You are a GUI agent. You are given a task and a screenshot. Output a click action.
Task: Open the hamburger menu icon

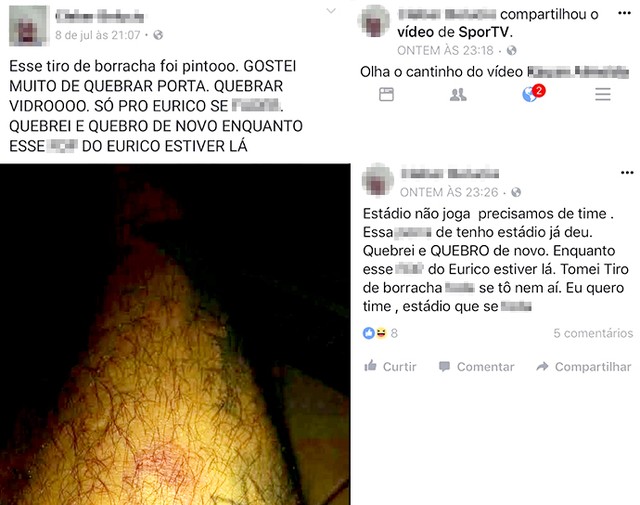(x=602, y=94)
